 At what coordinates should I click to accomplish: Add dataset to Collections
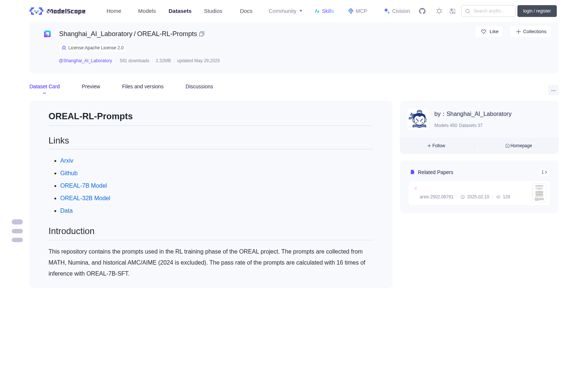pos(531,32)
